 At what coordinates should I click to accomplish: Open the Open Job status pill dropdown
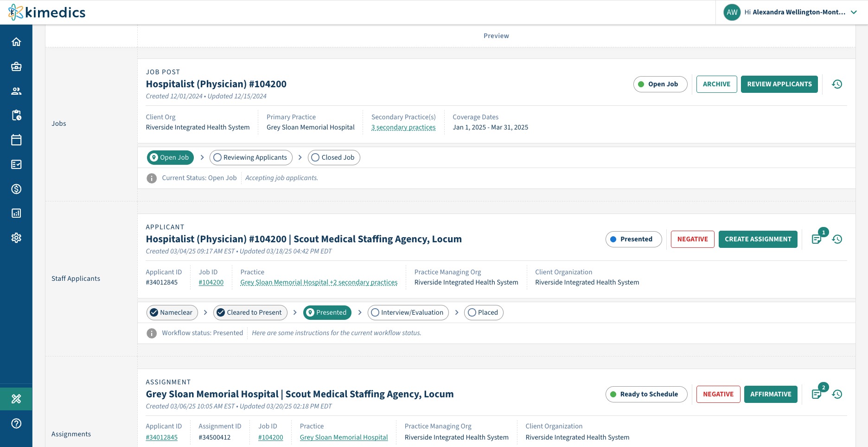coord(660,84)
